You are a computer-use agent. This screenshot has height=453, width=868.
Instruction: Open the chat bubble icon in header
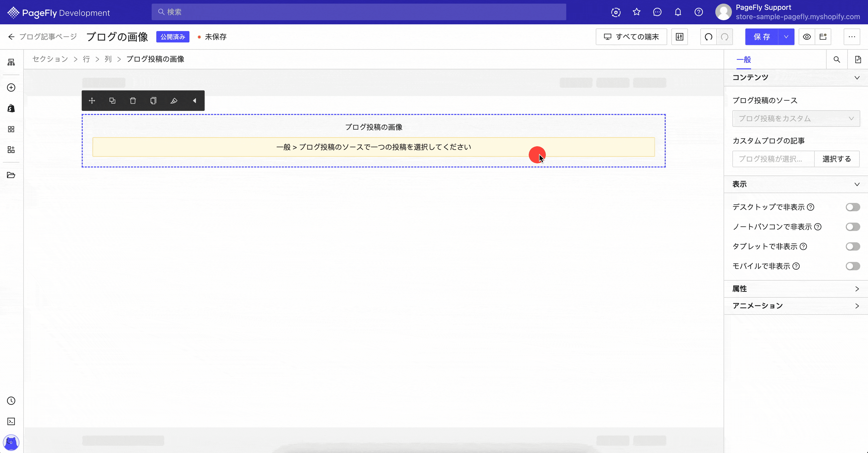point(657,12)
